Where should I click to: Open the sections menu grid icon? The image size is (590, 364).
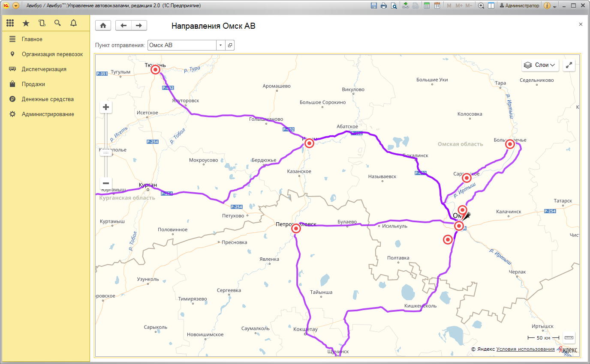point(10,23)
